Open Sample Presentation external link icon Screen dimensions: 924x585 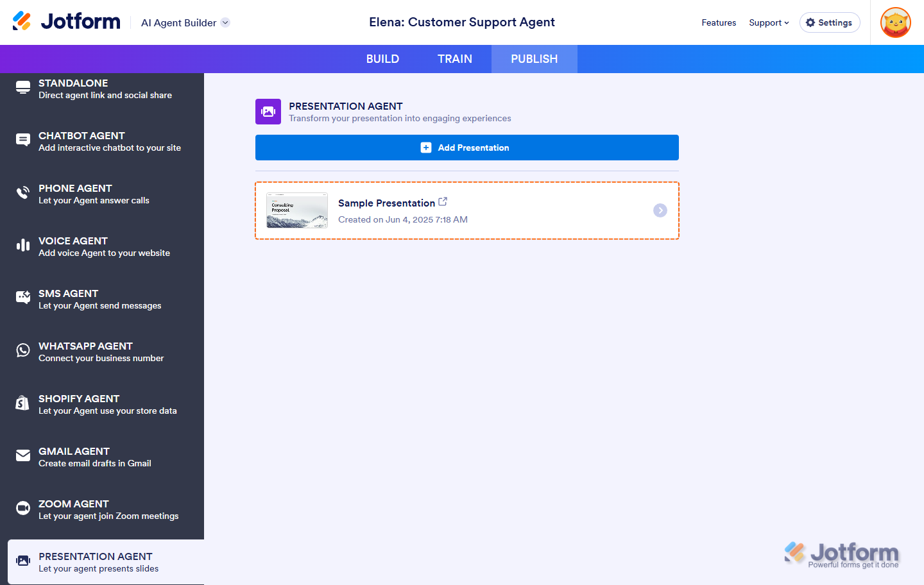pos(443,202)
